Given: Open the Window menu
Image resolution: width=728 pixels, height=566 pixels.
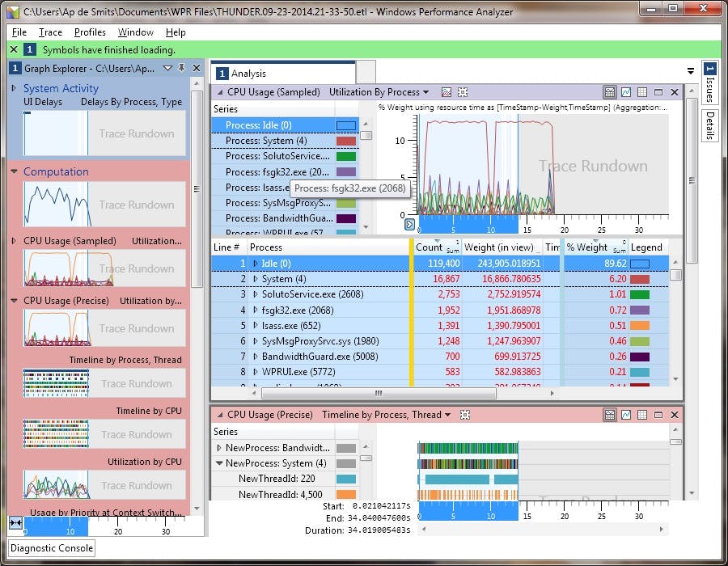Looking at the screenshot, I should point(136,32).
